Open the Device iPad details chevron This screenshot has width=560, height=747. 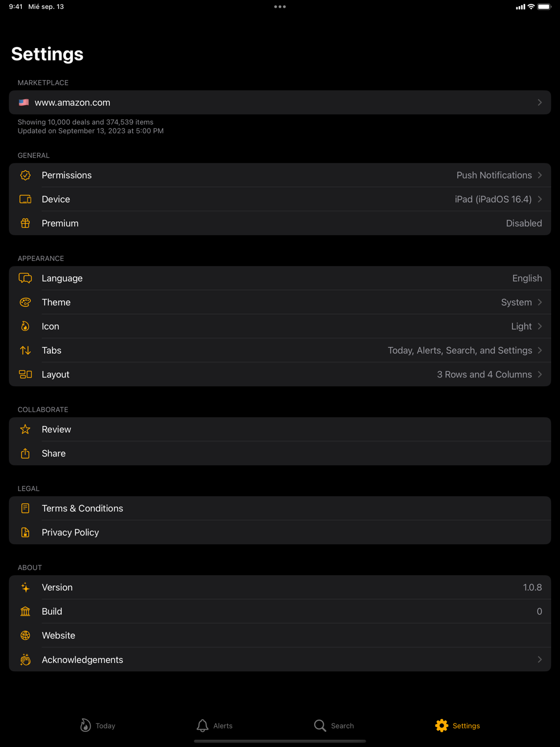539,199
